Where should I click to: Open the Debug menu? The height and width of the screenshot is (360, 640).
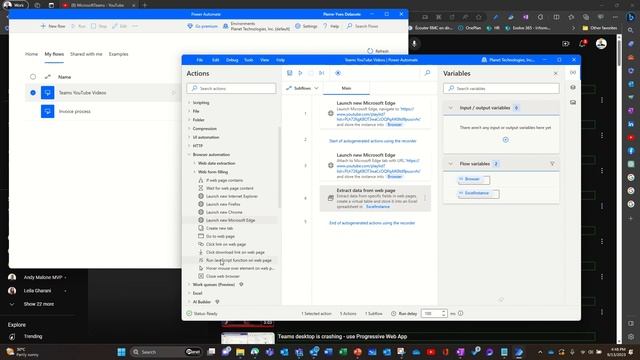[232, 60]
